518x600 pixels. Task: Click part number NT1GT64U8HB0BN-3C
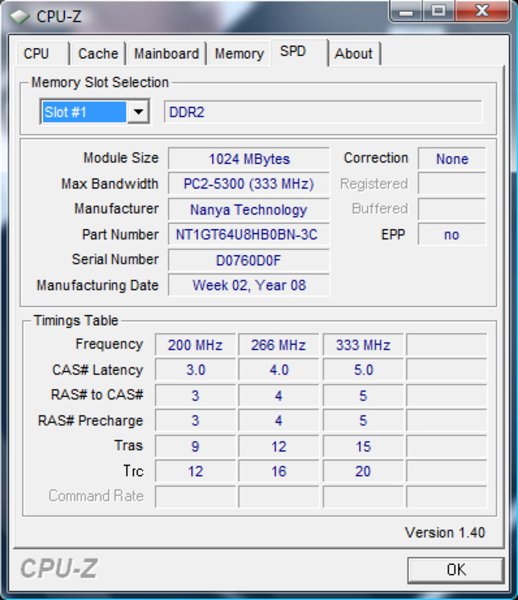point(249,234)
